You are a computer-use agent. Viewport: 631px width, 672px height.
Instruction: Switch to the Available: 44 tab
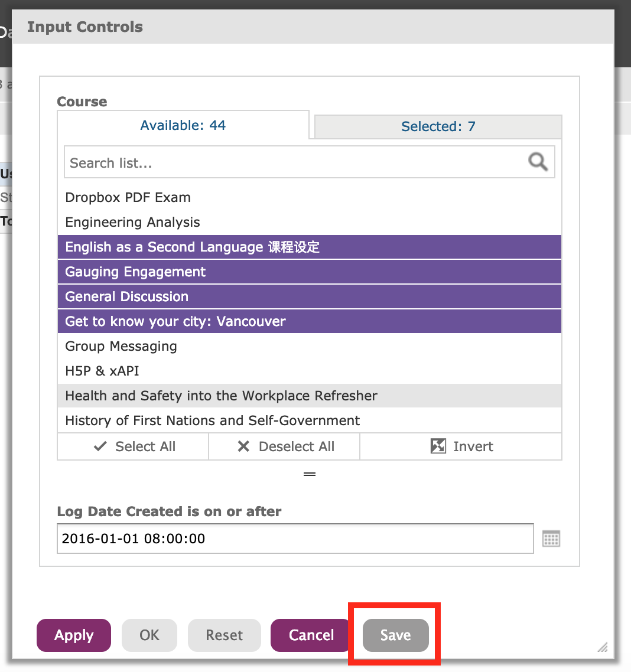coord(183,125)
